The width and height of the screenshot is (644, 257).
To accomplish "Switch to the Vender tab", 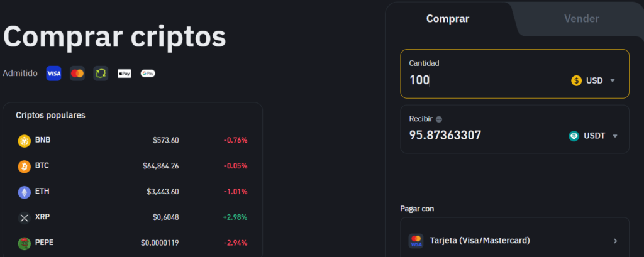I will [581, 19].
